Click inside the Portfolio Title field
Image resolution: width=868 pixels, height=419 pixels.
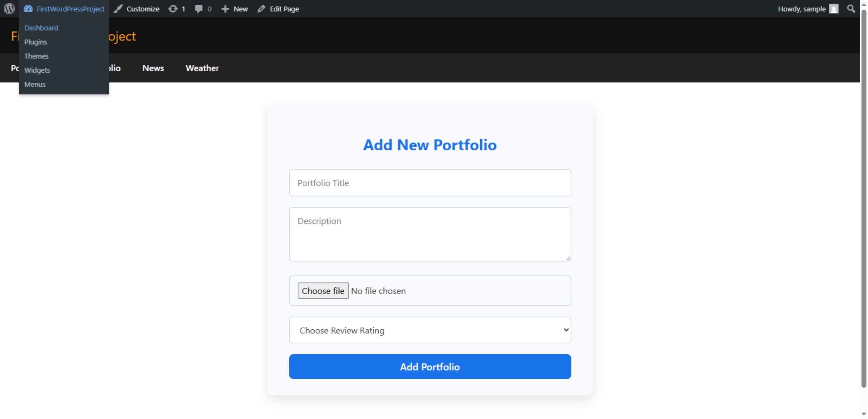[x=430, y=183]
